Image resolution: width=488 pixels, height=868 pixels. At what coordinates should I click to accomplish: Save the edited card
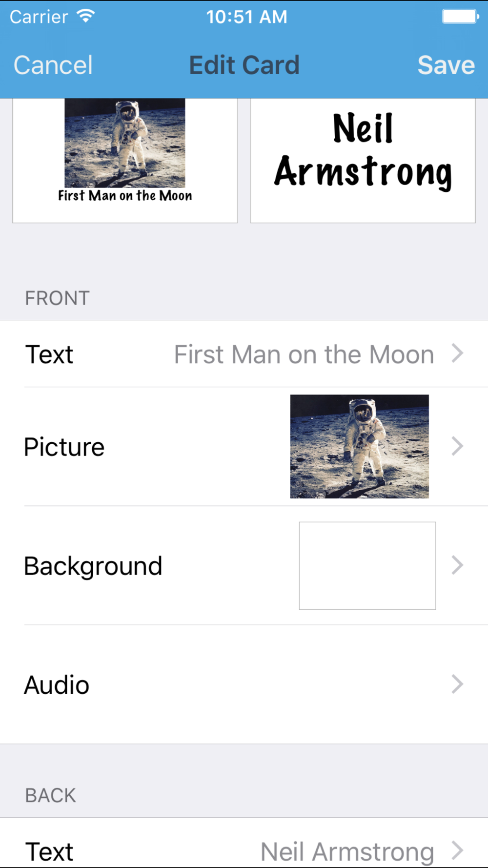446,65
